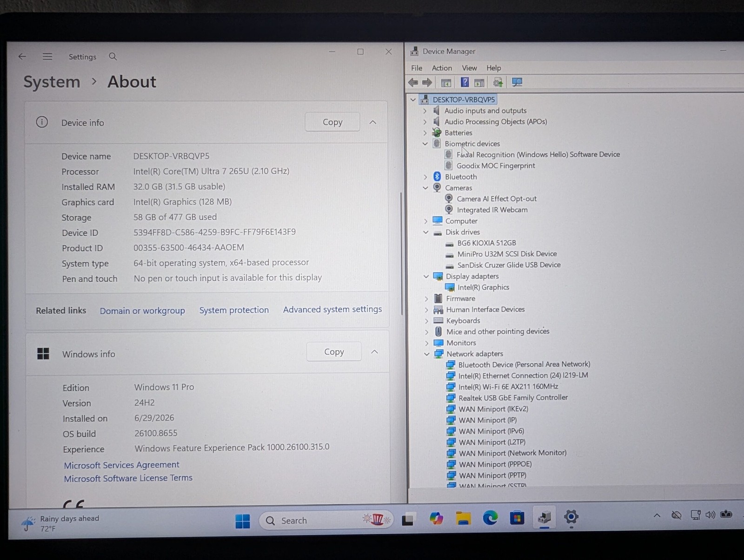Collapse the Device info section chevron
This screenshot has width=744, height=560.
click(x=372, y=122)
